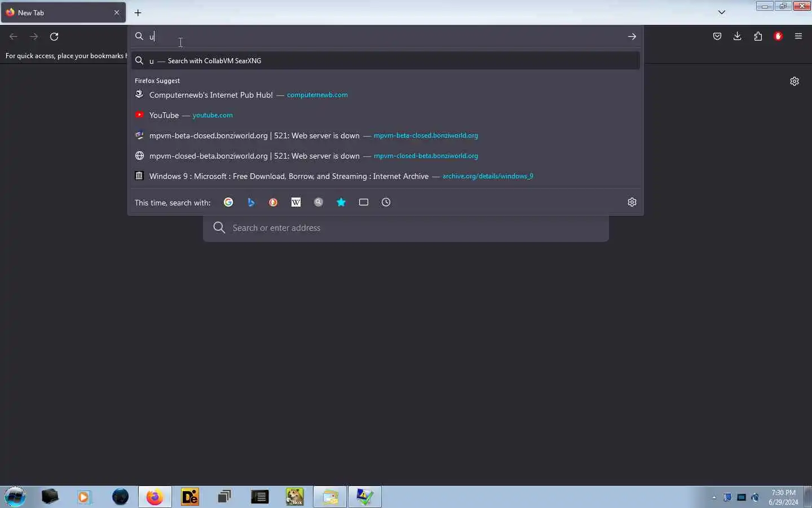The height and width of the screenshot is (508, 812).
Task: Close the New Tab tab
Action: (117, 12)
